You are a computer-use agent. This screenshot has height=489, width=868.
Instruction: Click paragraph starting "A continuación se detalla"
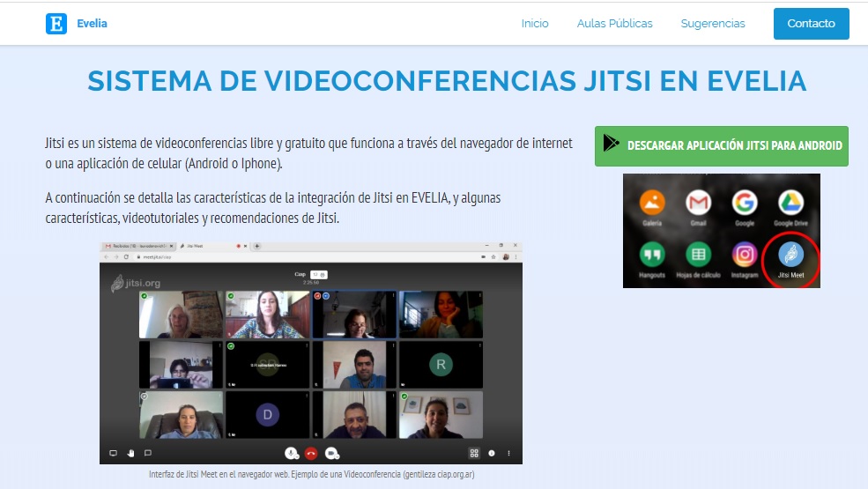pos(273,208)
